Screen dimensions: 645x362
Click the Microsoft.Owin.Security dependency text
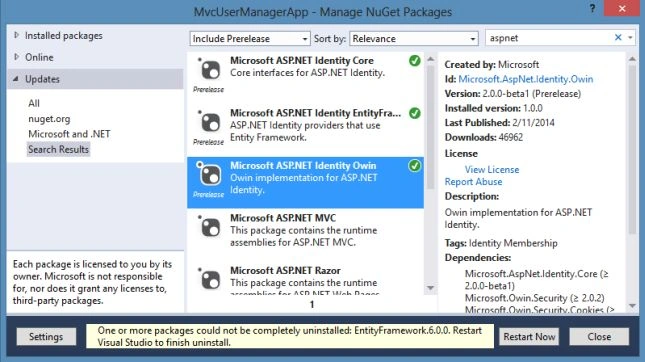coord(535,298)
